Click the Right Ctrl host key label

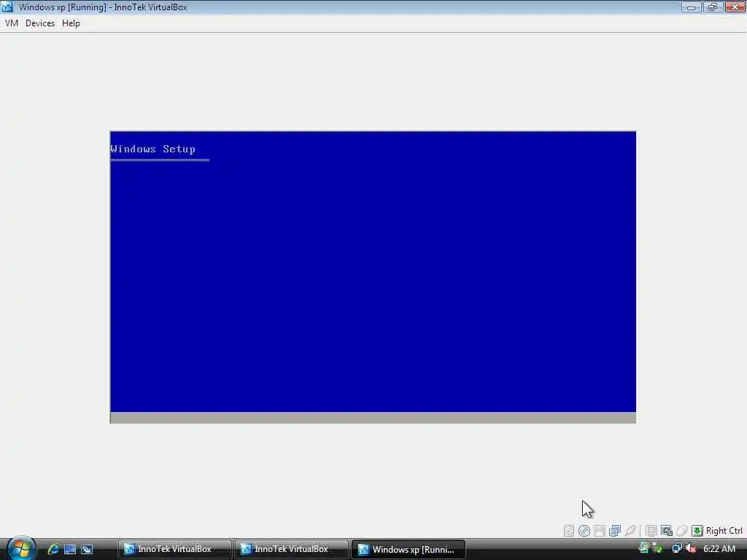(x=724, y=531)
